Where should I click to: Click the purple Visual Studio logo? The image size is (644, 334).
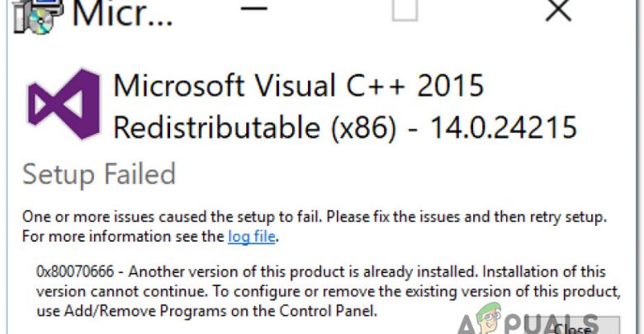pyautogui.click(x=64, y=106)
